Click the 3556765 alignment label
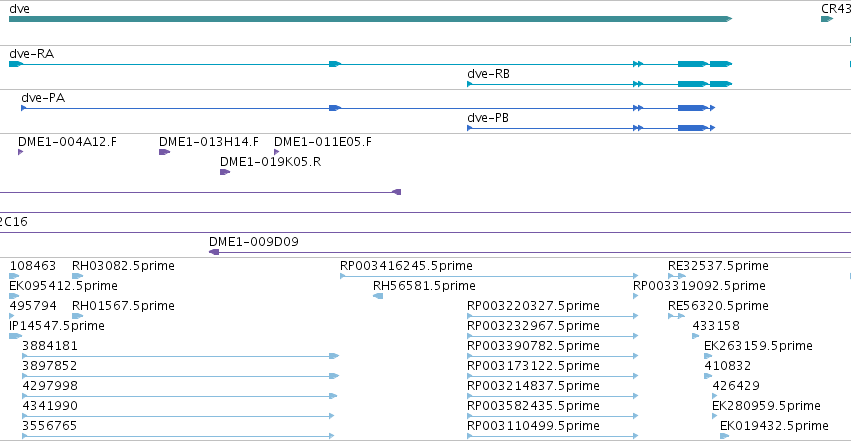The height and width of the screenshot is (441, 851). point(50,426)
